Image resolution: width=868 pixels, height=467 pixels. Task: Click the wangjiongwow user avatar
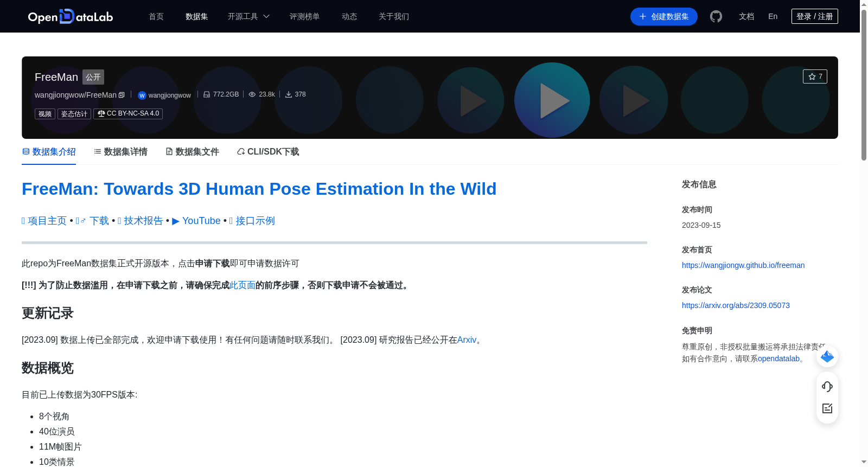142,95
